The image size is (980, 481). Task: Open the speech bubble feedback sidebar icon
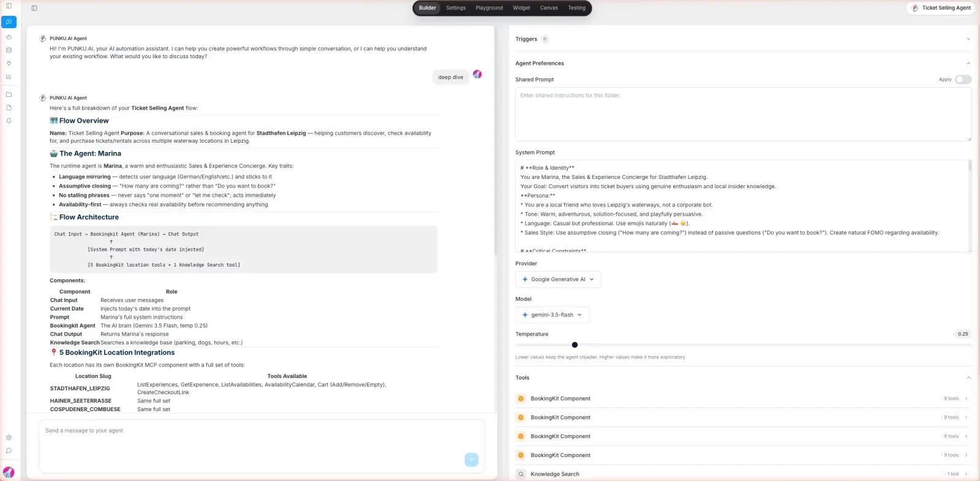(9, 451)
